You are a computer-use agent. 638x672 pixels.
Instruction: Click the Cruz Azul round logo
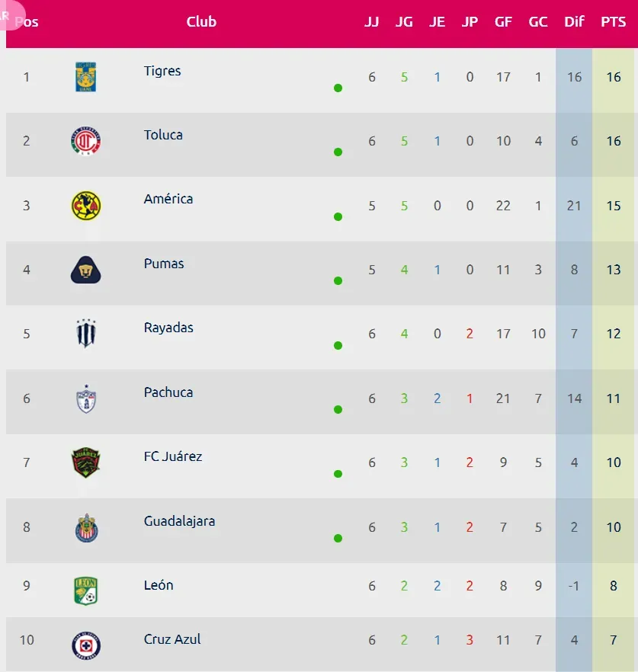click(86, 645)
